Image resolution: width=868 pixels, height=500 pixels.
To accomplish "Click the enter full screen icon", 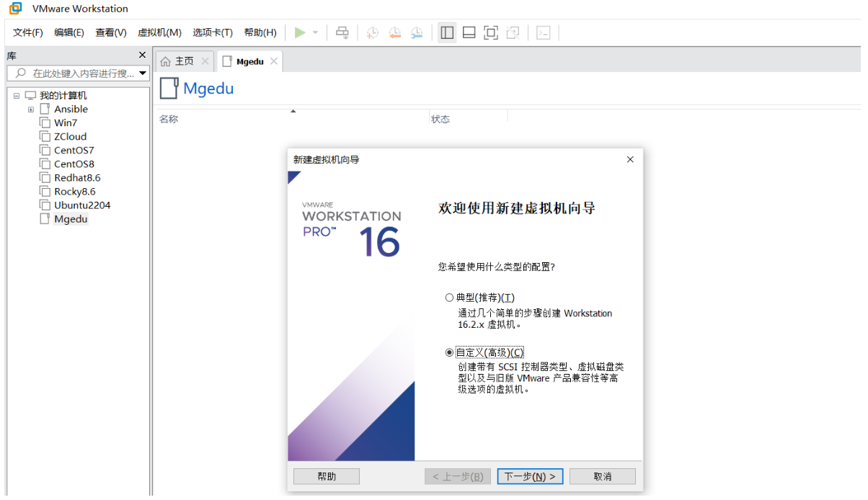I will coord(491,32).
